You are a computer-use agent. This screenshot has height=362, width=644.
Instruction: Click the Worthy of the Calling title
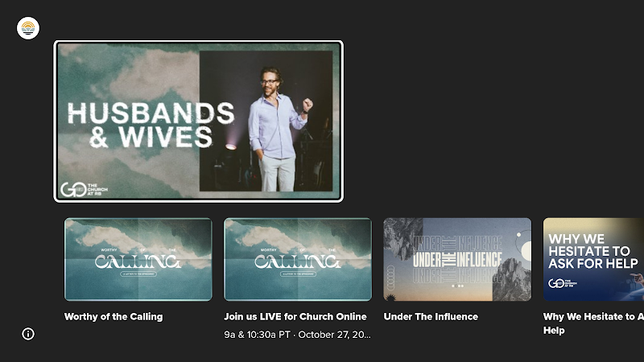[114, 316]
